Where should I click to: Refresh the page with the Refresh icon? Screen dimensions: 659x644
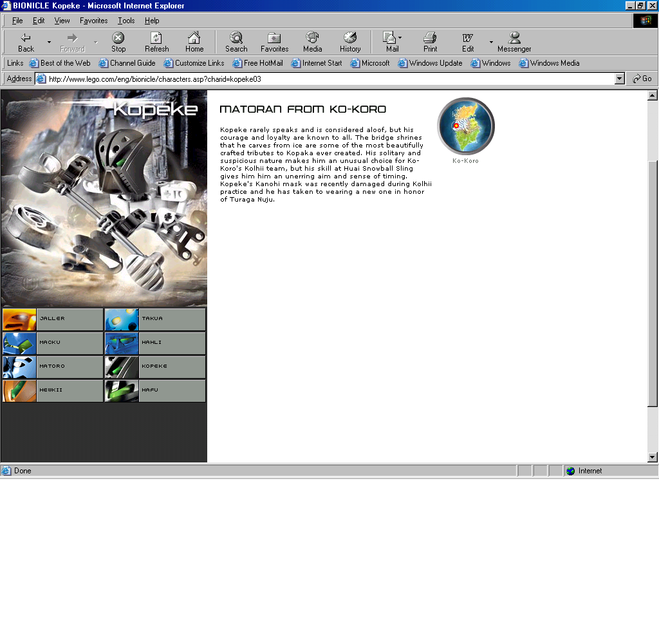[x=156, y=38]
